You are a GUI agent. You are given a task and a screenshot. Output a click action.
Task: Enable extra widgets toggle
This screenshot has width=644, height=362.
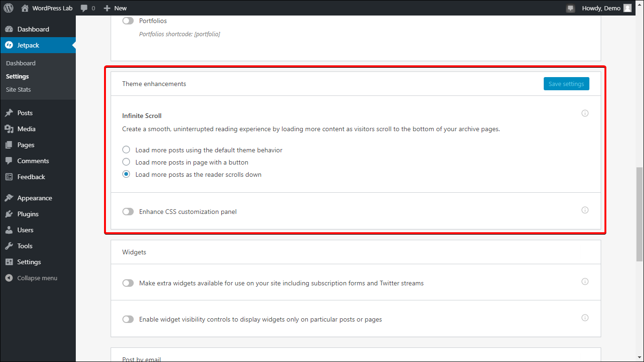coord(128,283)
